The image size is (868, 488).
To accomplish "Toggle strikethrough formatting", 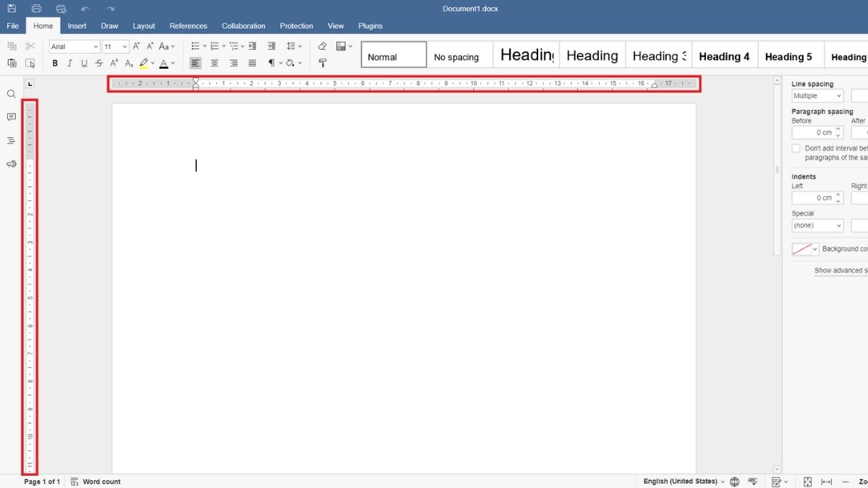I will click(x=99, y=63).
